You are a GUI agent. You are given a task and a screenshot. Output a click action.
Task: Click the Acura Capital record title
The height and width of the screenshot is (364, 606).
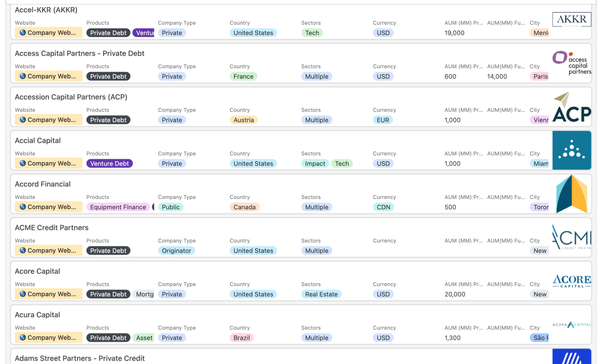(x=38, y=315)
